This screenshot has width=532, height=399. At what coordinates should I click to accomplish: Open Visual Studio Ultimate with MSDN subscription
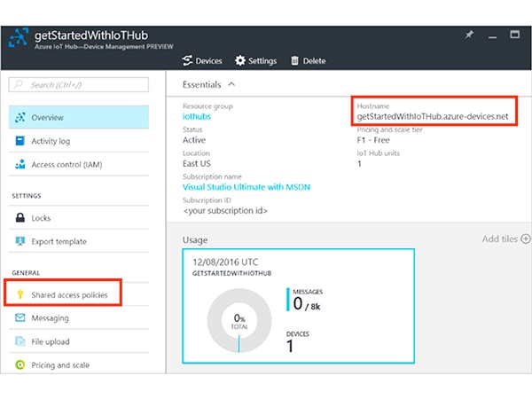[246, 187]
